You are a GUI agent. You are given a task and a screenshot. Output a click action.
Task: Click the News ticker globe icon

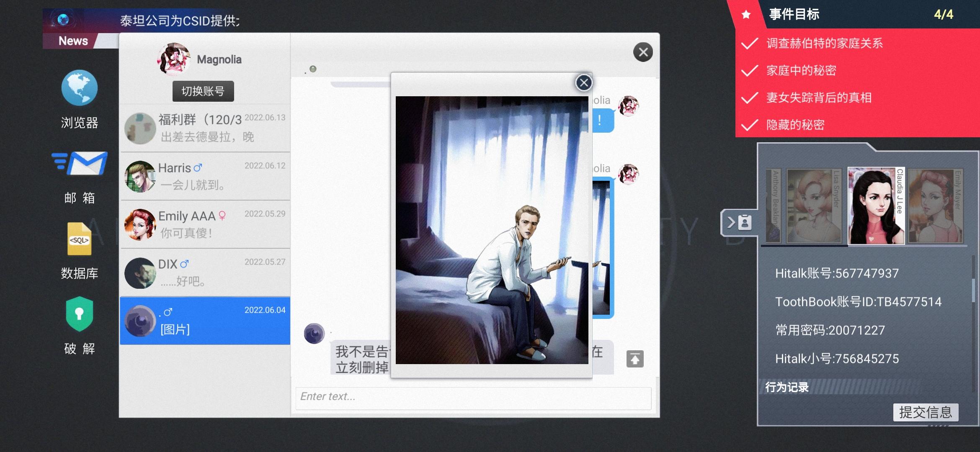pos(64,19)
